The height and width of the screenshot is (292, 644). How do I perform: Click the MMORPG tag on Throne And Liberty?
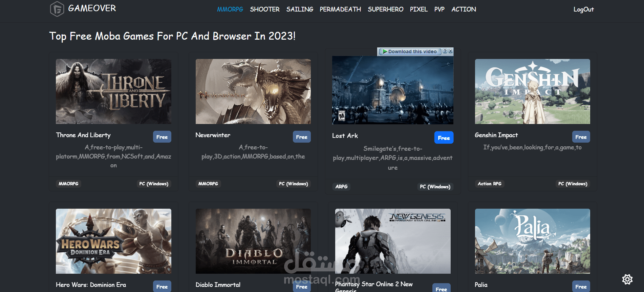point(69,184)
